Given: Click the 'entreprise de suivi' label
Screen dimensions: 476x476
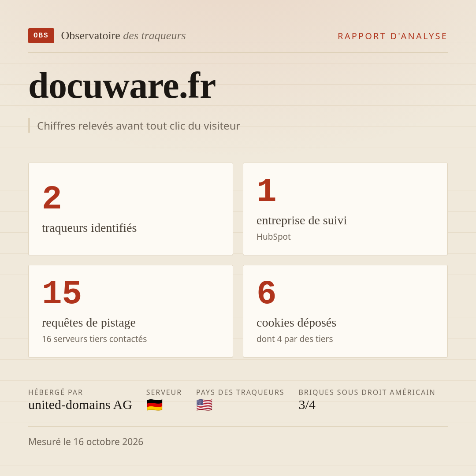Looking at the screenshot, I should coord(301,220).
